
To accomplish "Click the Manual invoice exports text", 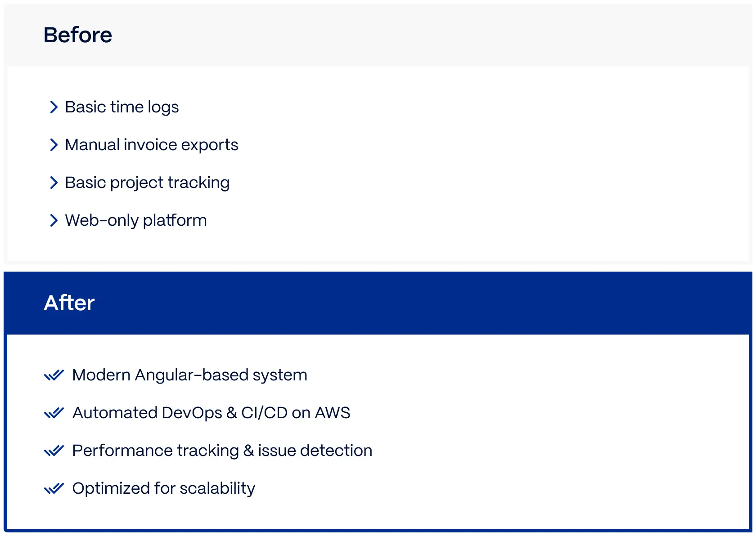I will coord(152,145).
